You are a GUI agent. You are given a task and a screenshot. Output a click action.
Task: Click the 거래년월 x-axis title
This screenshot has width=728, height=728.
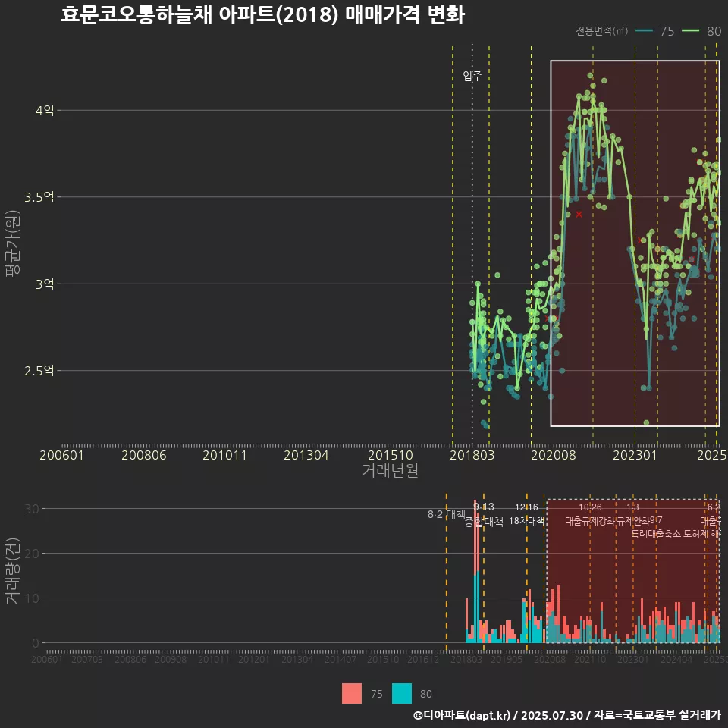point(390,470)
